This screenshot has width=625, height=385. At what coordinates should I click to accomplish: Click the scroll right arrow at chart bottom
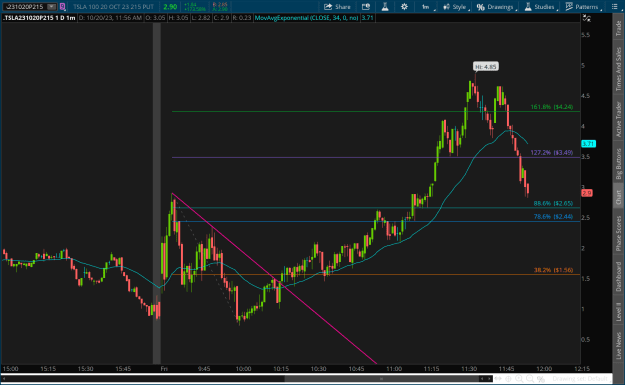click(489, 379)
